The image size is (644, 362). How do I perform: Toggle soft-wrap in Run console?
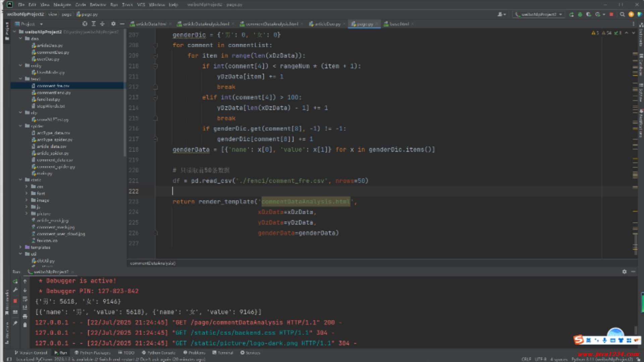tap(25, 299)
